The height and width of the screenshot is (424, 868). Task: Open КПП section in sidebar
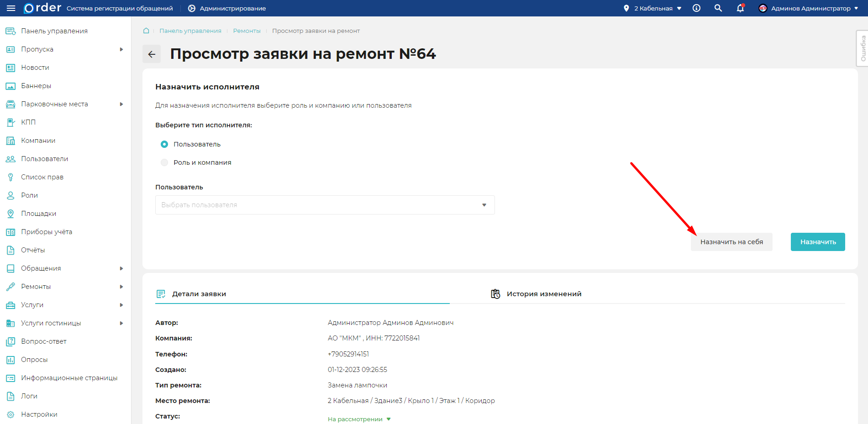coord(10,122)
